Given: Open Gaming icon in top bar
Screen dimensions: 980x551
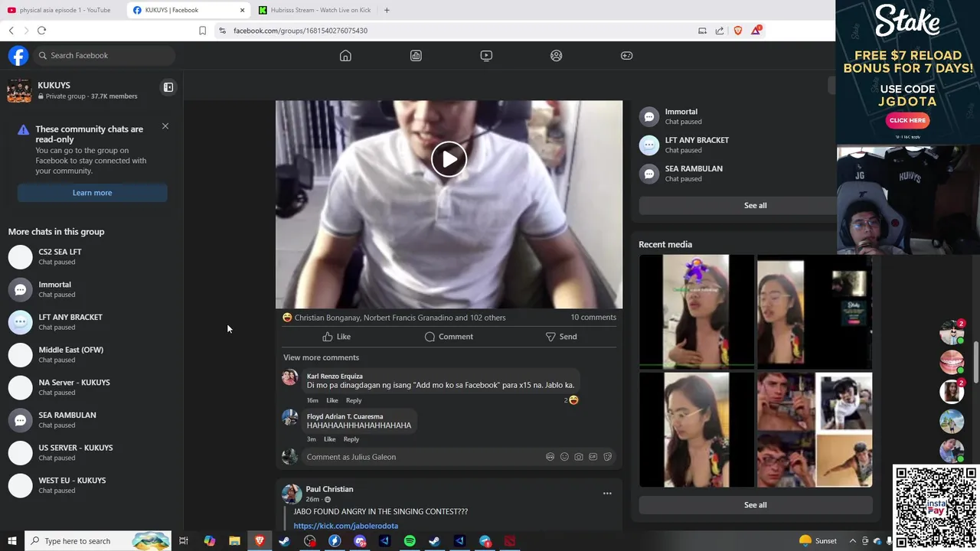Looking at the screenshot, I should (626, 55).
